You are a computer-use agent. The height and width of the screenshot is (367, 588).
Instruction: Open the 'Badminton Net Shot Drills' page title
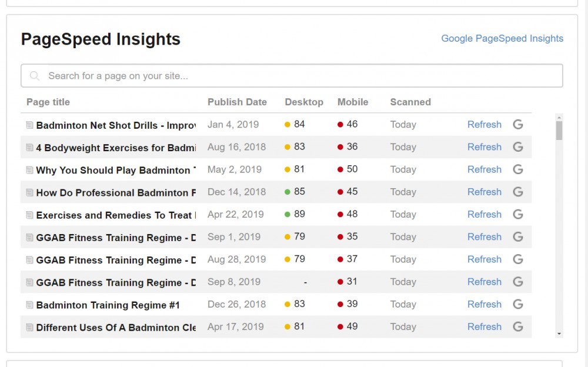point(116,125)
